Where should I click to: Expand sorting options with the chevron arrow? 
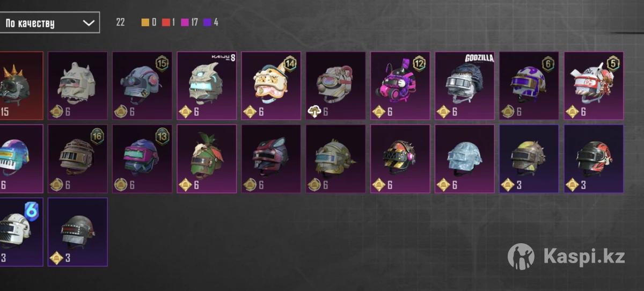(89, 23)
